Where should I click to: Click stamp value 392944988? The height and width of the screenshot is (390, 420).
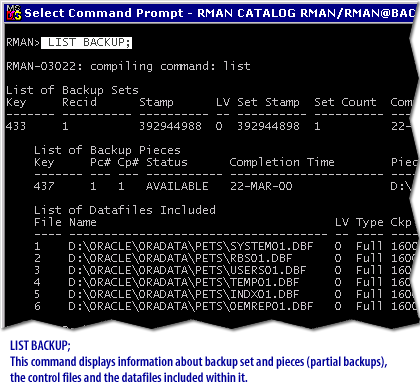click(170, 126)
